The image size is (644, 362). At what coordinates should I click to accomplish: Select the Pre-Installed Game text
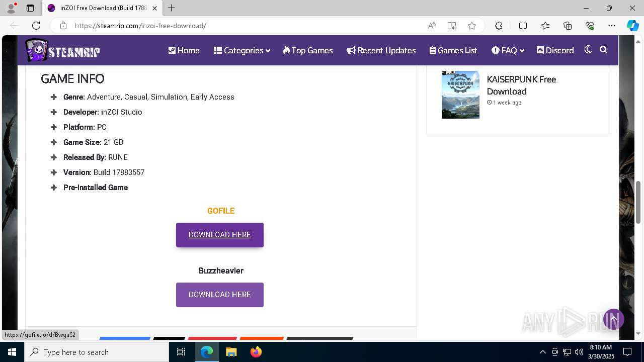click(x=96, y=188)
